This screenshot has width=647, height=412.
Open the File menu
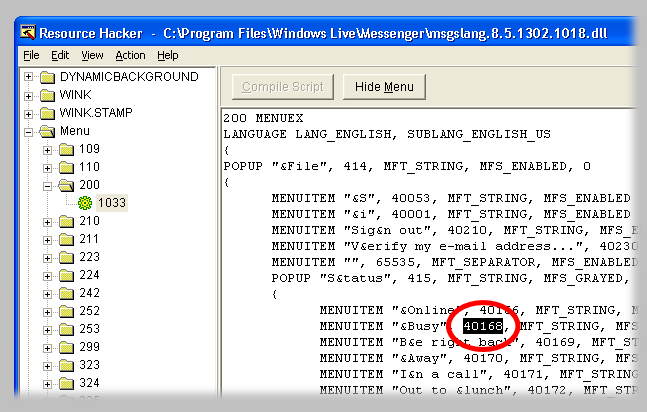pos(31,55)
